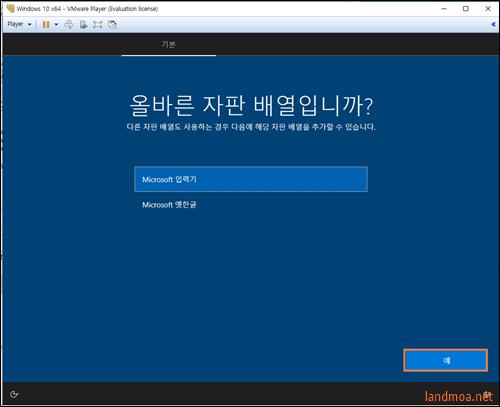Choose Microsoft 옛한글 keyboard layout
500x407 pixels.
pyautogui.click(x=251, y=205)
